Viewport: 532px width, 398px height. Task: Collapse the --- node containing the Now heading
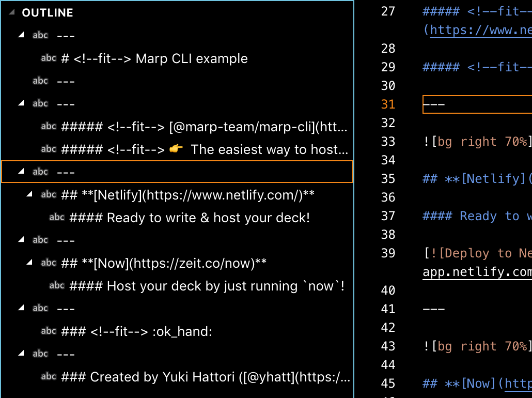[21, 240]
